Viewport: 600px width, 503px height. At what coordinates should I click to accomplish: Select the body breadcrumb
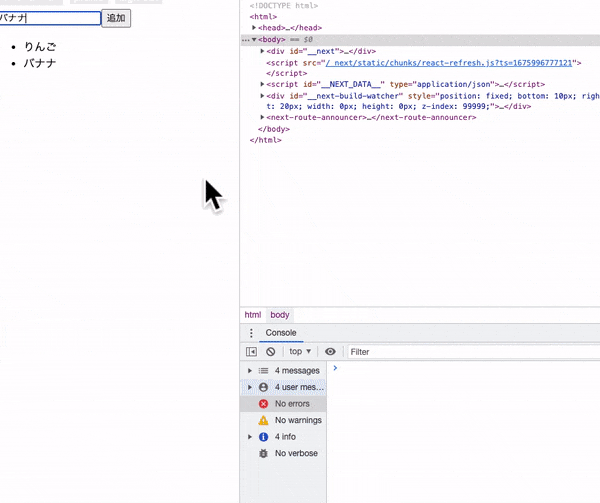coord(280,315)
